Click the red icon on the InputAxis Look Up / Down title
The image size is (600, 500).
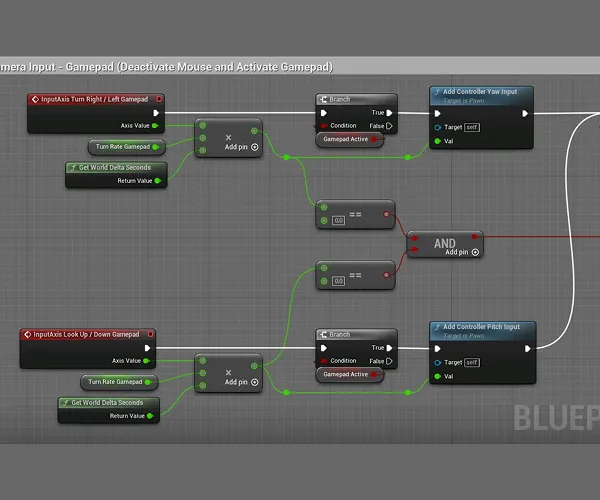point(27,334)
